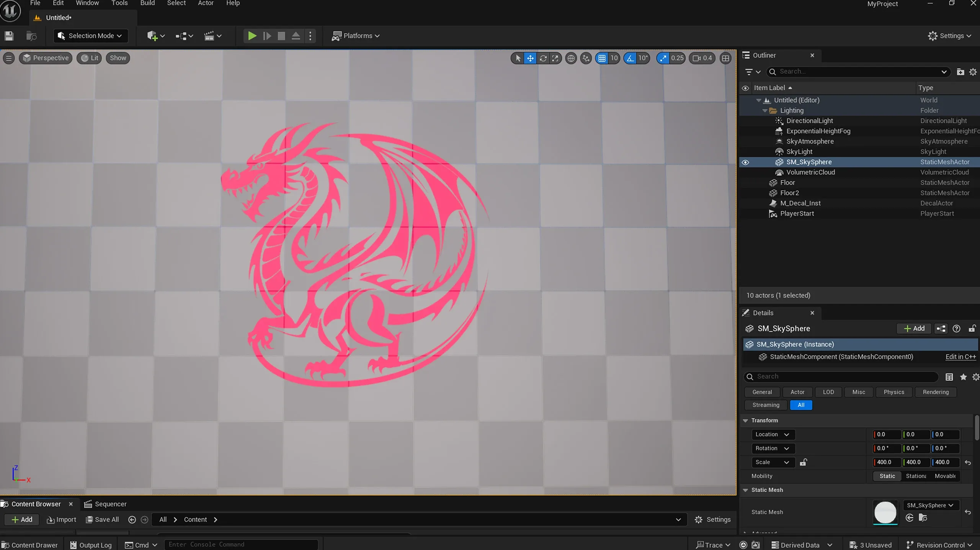980x550 pixels.
Task: Open the Selection Mode dropdown
Action: point(90,36)
